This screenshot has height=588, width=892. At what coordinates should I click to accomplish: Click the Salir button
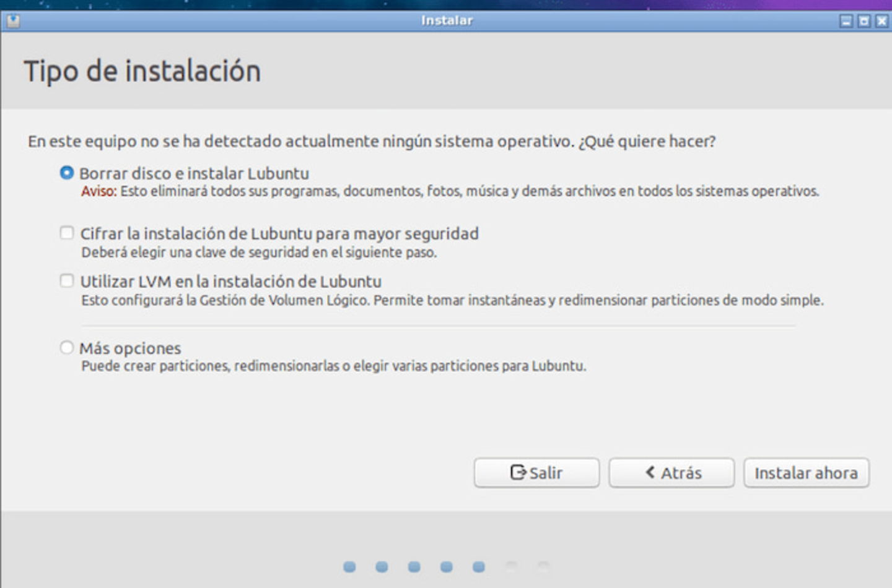[536, 473]
